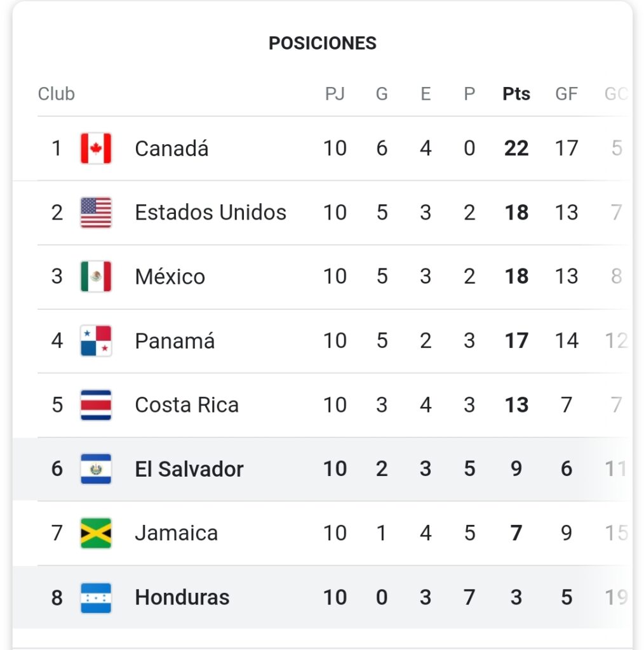
Task: Click the Honduras flag icon
Action: (96, 598)
